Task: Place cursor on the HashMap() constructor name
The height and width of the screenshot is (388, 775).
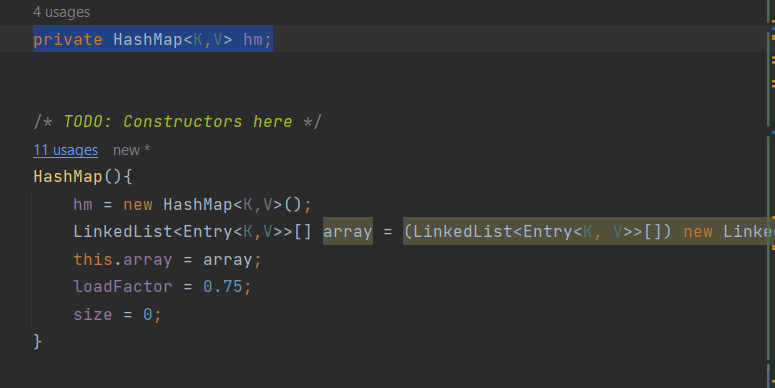Action: tap(68, 176)
